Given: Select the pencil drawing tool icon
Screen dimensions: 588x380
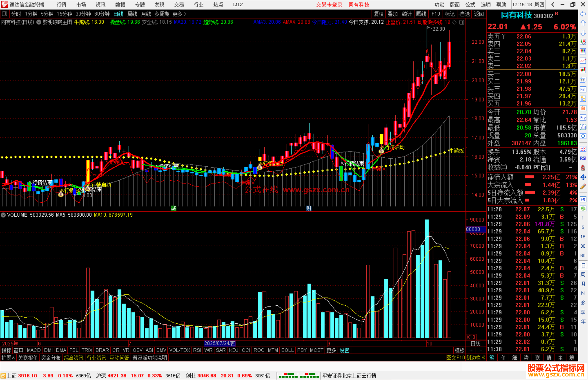Looking at the screenshot, I should (x=583, y=187).
